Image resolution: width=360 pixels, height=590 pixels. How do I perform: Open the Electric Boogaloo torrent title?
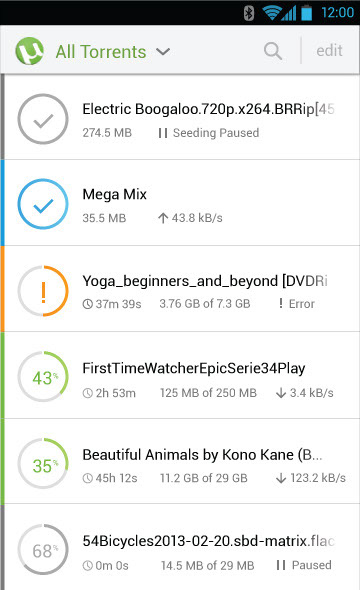[208, 109]
